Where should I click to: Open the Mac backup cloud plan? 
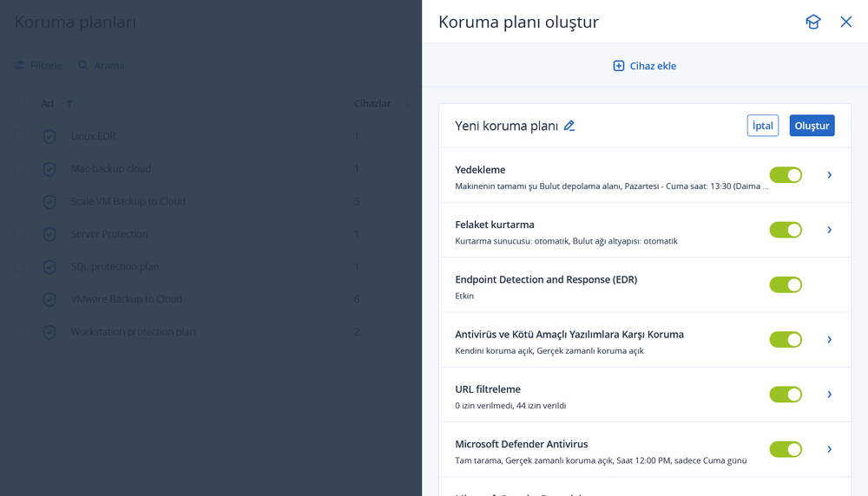[111, 168]
